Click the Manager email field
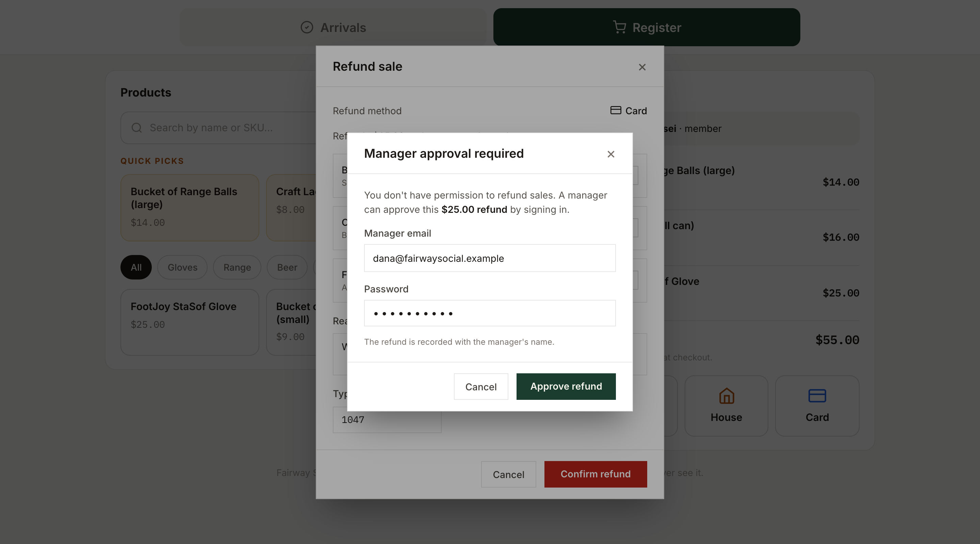The image size is (980, 544). (x=490, y=258)
